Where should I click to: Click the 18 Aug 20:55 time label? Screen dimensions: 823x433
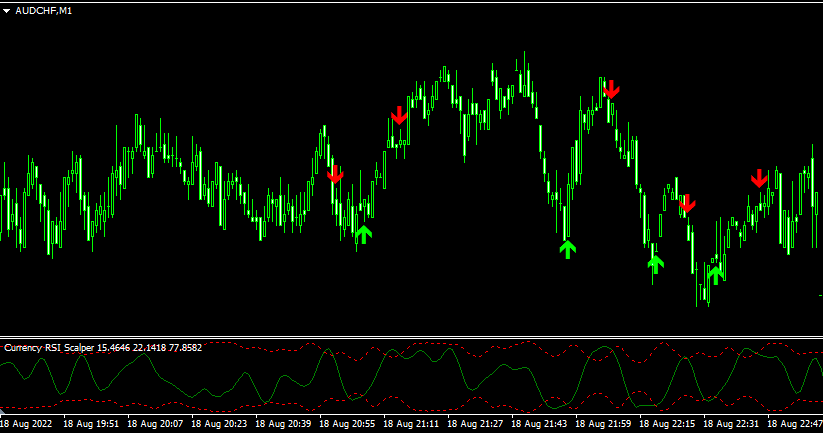(348, 424)
